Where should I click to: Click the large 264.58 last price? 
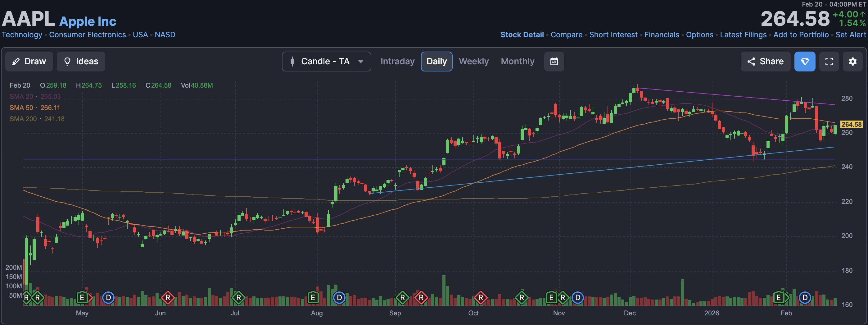click(x=795, y=19)
